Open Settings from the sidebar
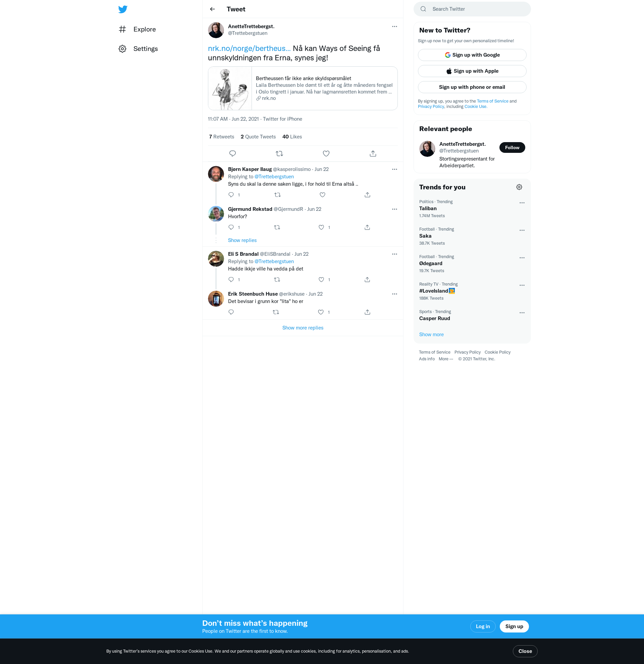644x664 pixels. 138,49
